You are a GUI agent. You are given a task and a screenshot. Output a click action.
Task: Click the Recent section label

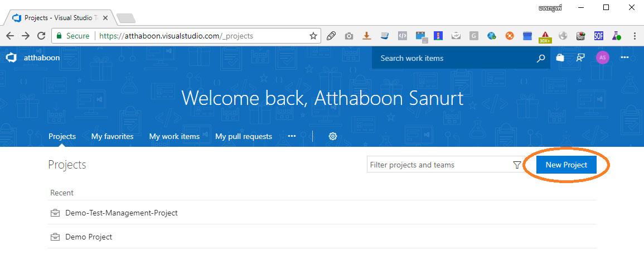tap(62, 193)
